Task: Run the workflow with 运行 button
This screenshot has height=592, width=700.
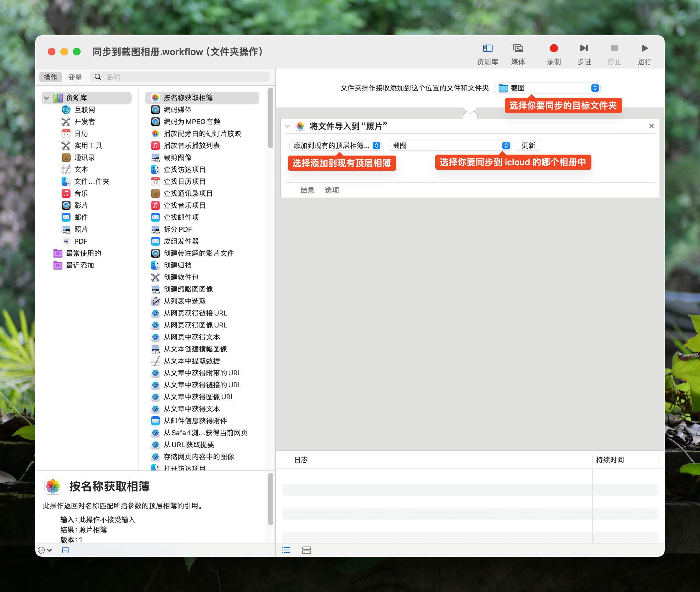Action: coord(644,54)
